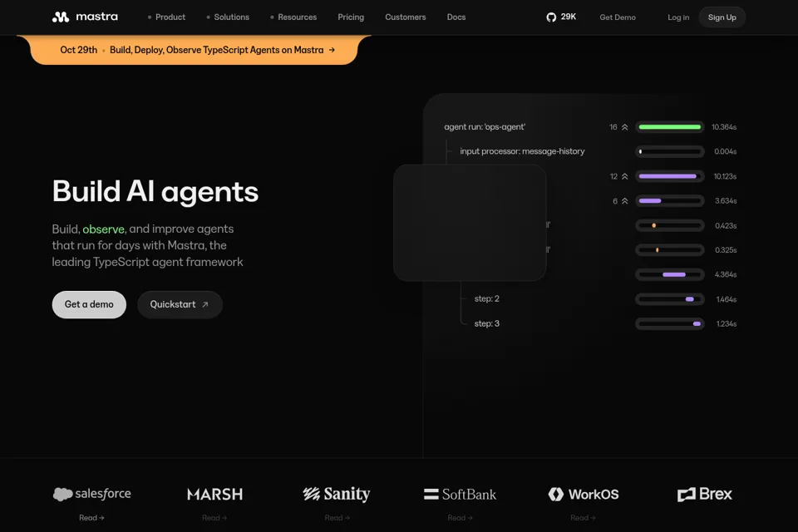
Task: Click the 1.464s duration bar for step 2
Action: (670, 299)
